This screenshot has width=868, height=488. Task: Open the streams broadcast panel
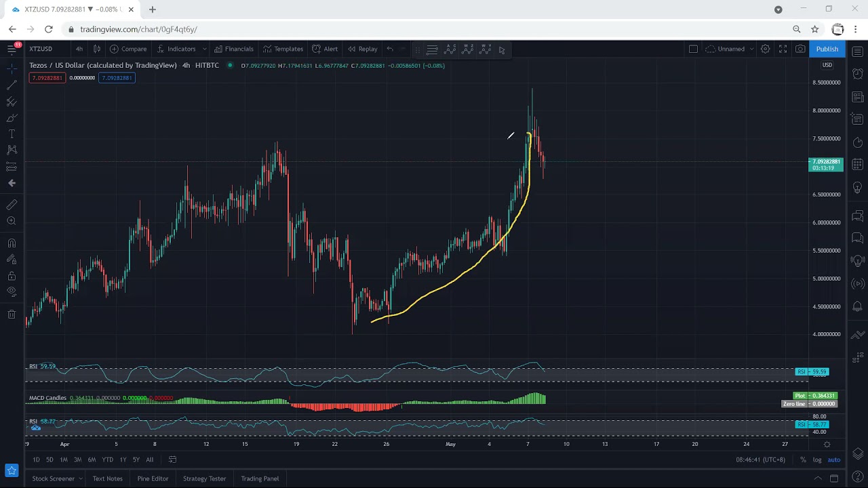858,283
